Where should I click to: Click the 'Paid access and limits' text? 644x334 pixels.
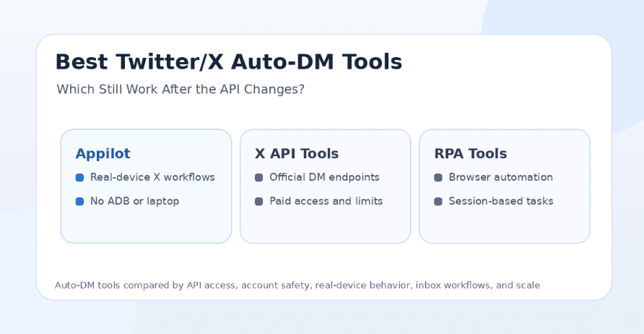(326, 201)
